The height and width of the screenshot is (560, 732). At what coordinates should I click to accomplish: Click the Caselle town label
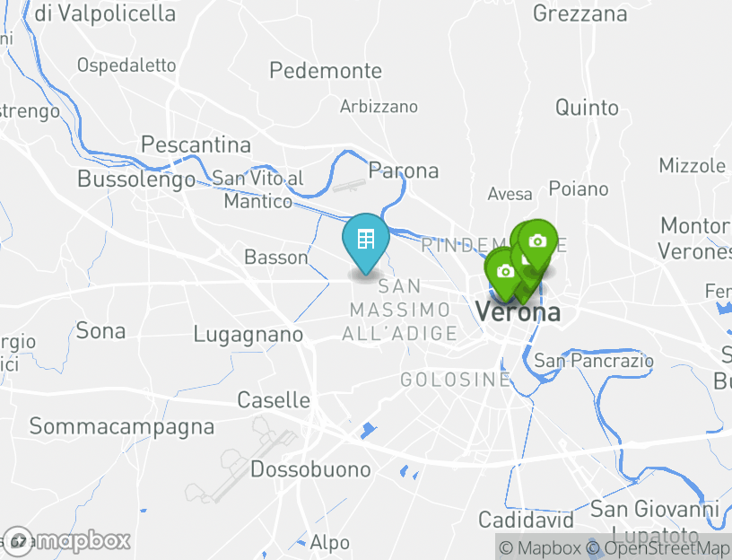click(274, 400)
